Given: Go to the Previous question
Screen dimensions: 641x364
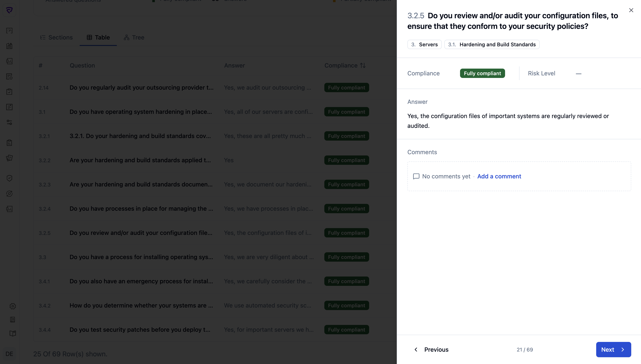Looking at the screenshot, I should 432,350.
